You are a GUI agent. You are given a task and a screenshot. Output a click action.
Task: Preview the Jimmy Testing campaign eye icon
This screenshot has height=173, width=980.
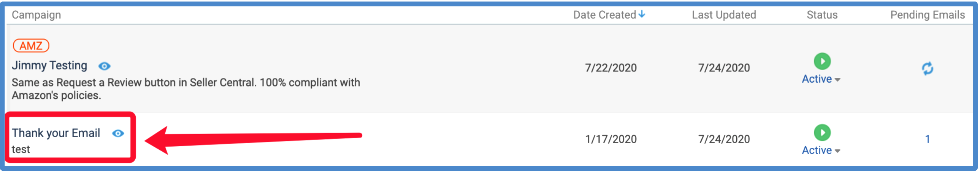click(104, 66)
